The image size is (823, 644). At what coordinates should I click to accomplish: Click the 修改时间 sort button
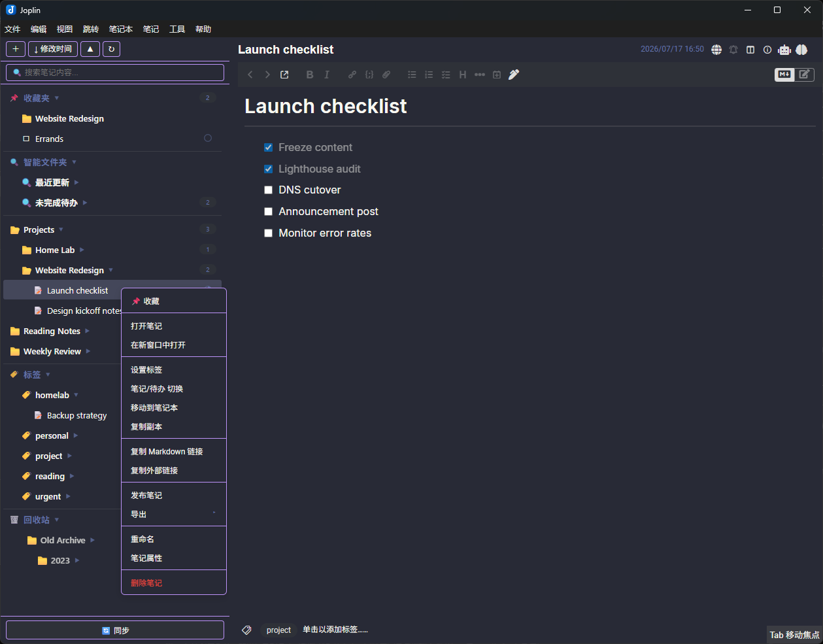click(53, 49)
